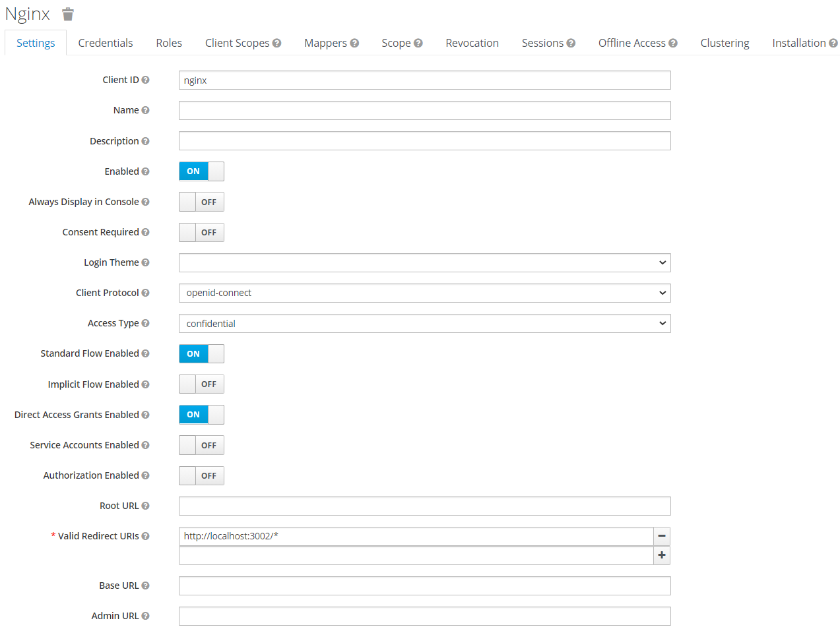Show help for Implicit Flow Enabled
Image resolution: width=840 pixels, height=631 pixels.
coord(145,384)
